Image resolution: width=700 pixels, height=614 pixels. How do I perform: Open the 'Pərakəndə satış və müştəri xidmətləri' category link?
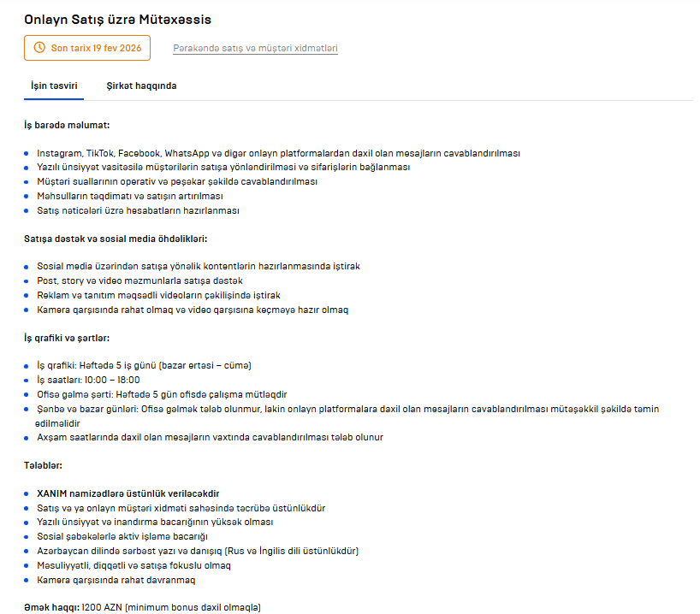(x=255, y=48)
